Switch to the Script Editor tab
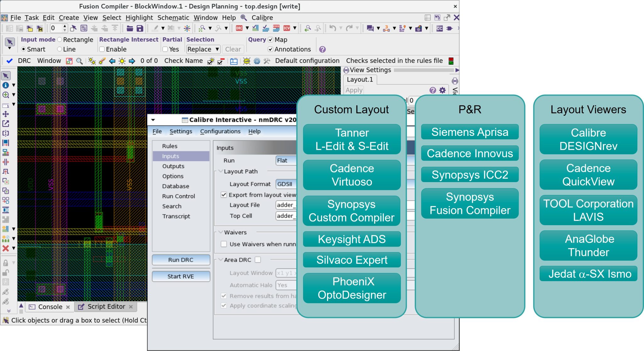The height and width of the screenshot is (351, 644). pyautogui.click(x=106, y=307)
